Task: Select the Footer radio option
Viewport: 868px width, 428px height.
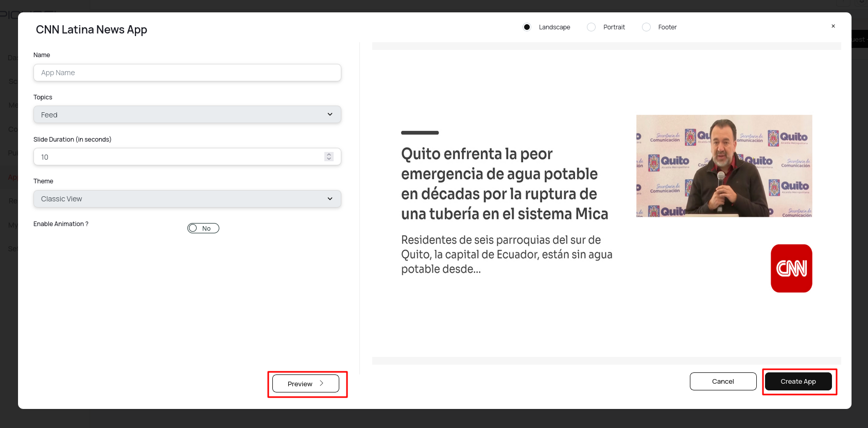Action: coord(646,27)
